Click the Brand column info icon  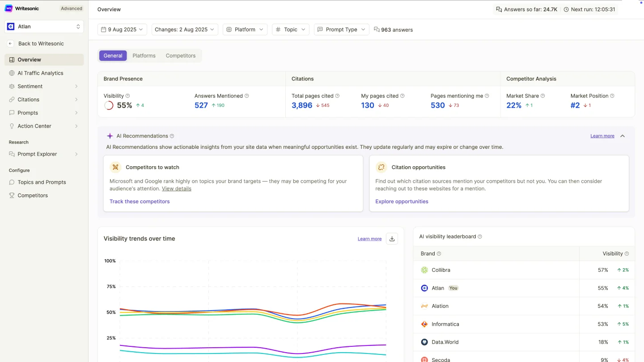click(439, 253)
